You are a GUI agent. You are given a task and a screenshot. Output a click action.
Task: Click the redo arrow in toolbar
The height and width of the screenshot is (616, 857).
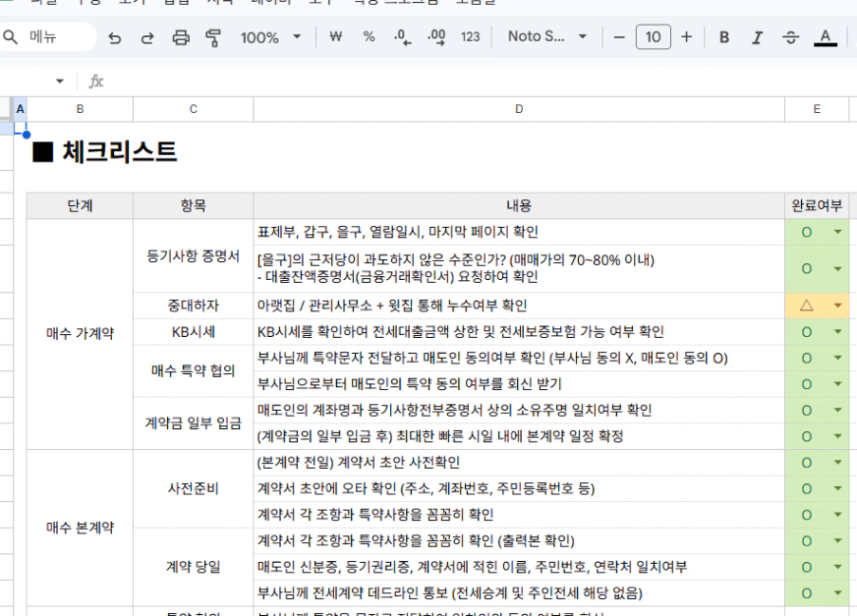point(147,37)
